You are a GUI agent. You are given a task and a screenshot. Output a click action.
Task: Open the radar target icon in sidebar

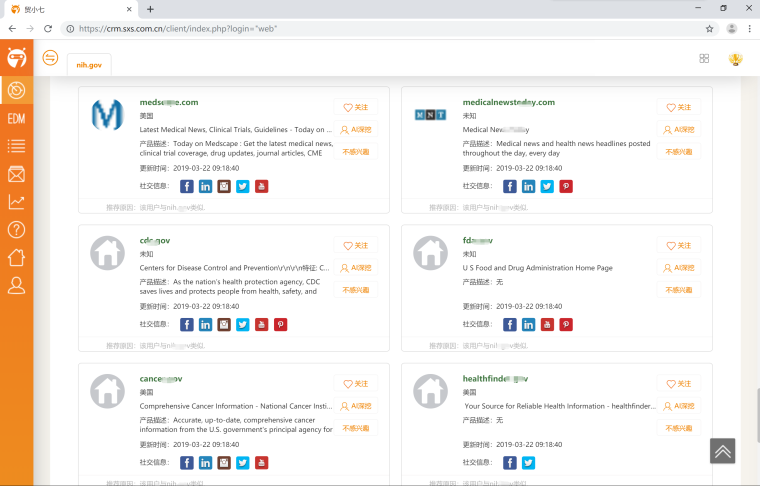coord(16,90)
